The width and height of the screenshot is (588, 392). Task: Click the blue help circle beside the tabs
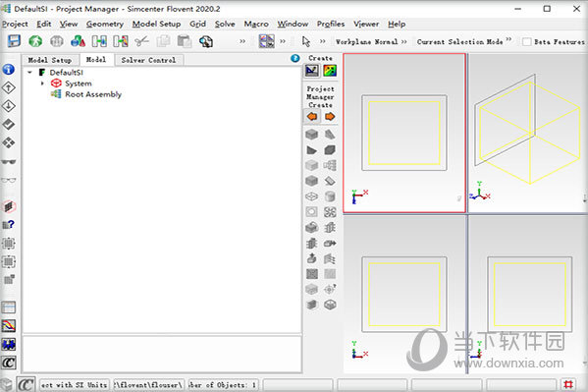coord(295,58)
